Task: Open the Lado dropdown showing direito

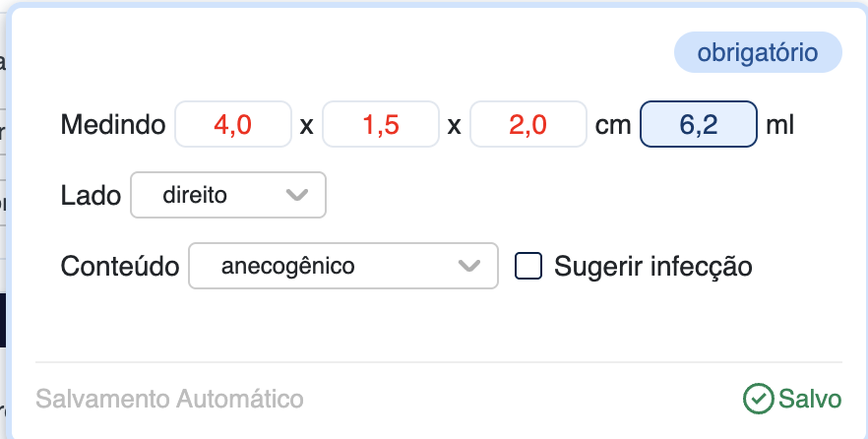Action: click(227, 196)
